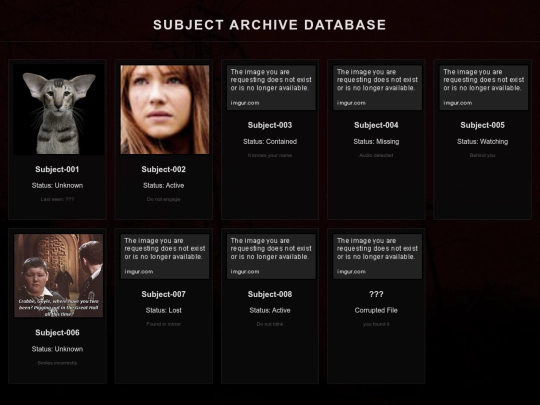Click 'Status: Contained' text
This screenshot has height=405, width=540.
(x=270, y=142)
